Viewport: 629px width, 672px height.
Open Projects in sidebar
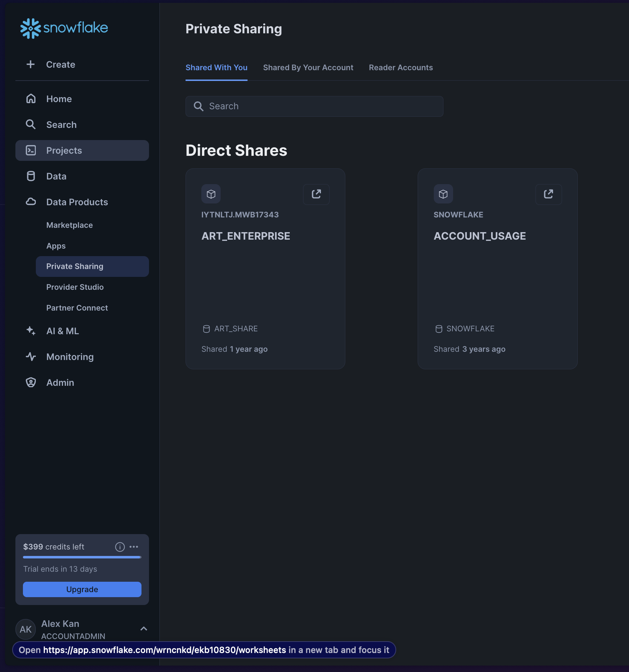point(82,150)
